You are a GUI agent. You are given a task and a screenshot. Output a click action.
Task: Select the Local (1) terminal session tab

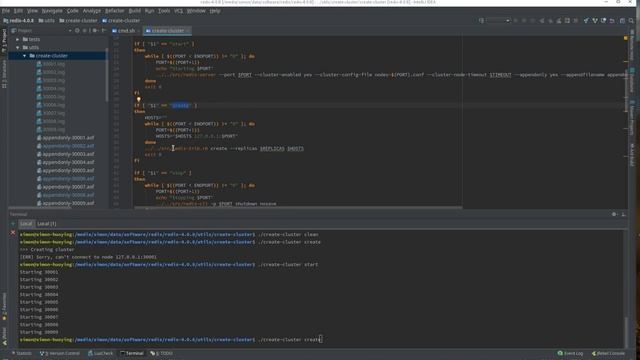pos(47,224)
